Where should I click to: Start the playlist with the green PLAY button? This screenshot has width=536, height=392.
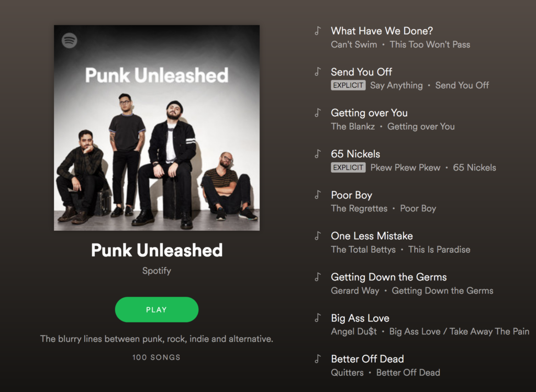(x=157, y=310)
